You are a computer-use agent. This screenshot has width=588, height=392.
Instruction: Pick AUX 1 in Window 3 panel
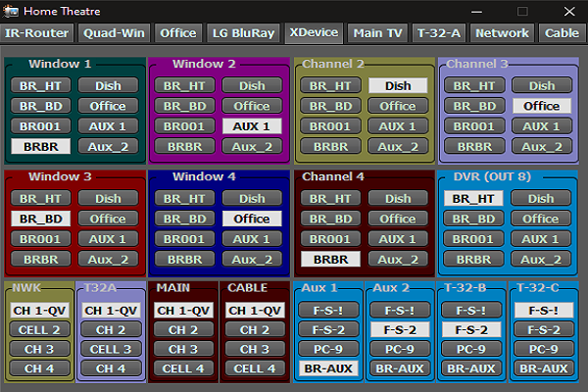tap(108, 239)
